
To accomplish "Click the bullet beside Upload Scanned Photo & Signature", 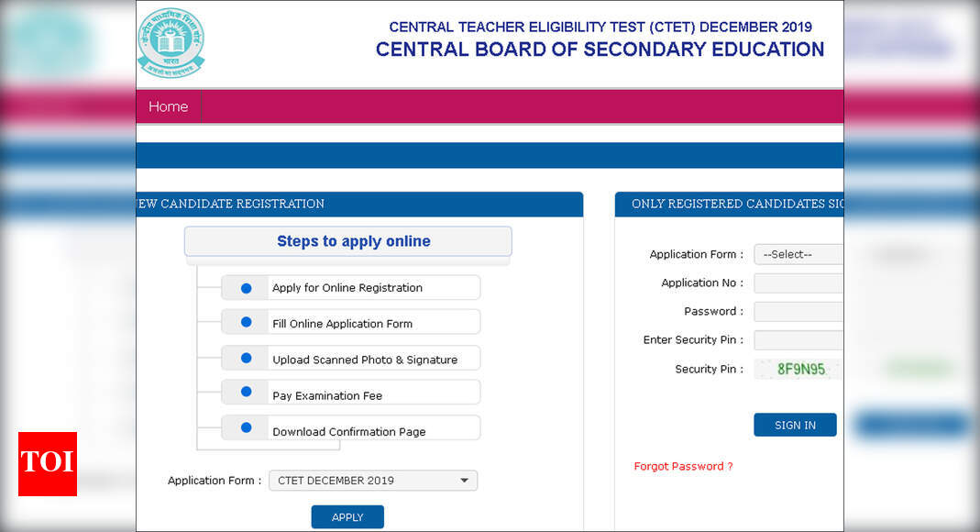I will pyautogui.click(x=245, y=358).
